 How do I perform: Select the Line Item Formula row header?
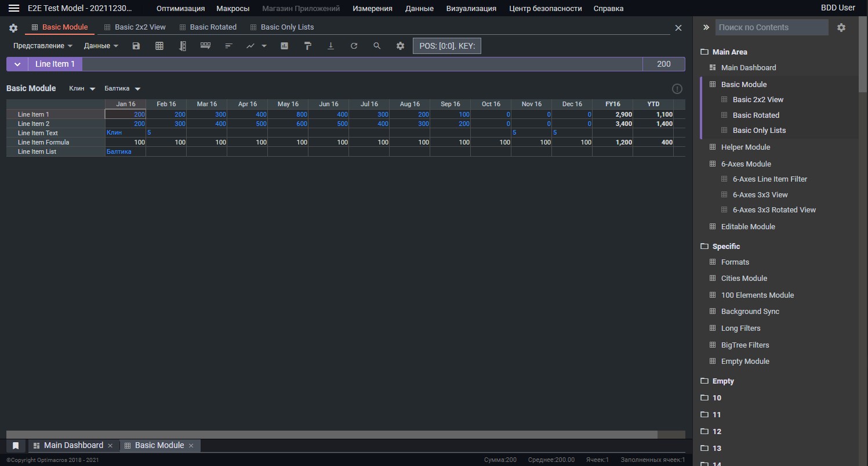pos(56,142)
